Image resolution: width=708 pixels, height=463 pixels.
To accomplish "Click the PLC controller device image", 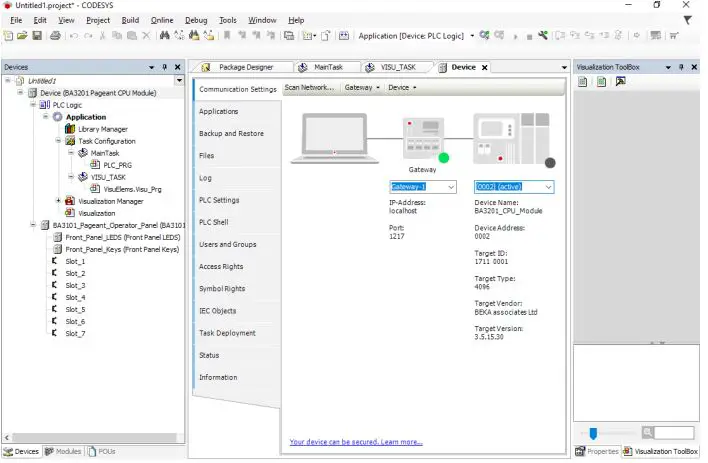I will [510, 138].
